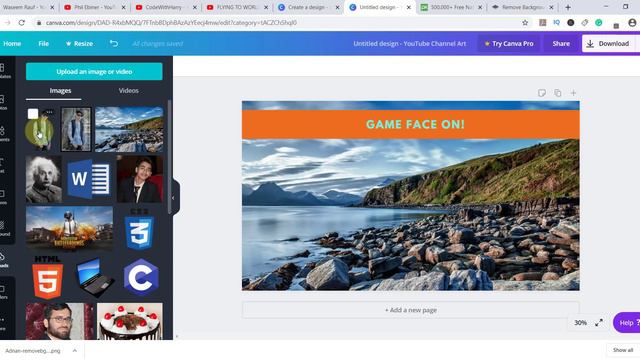Select the GAME FACE ON! text

click(415, 124)
